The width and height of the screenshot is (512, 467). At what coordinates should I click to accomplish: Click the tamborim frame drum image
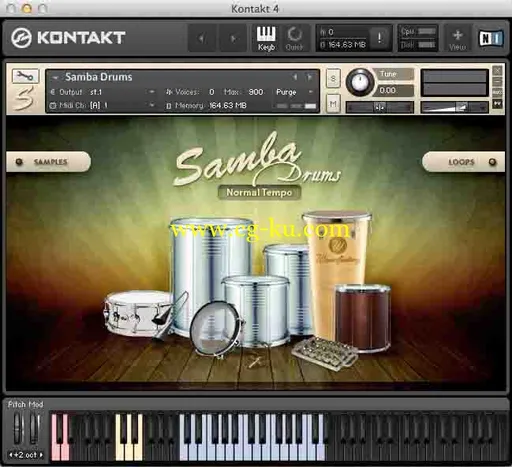click(217, 328)
